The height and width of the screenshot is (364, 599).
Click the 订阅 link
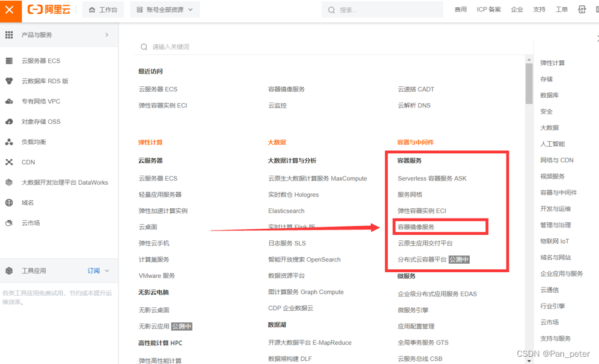[94, 270]
